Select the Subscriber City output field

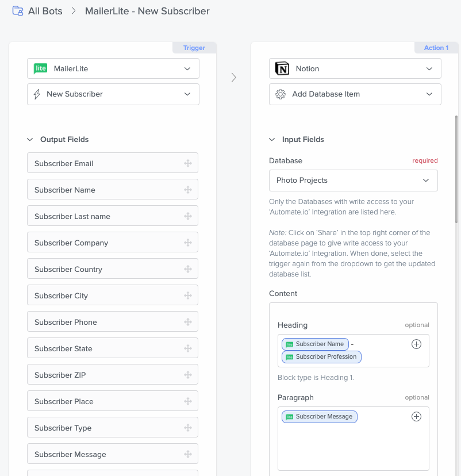113,295
